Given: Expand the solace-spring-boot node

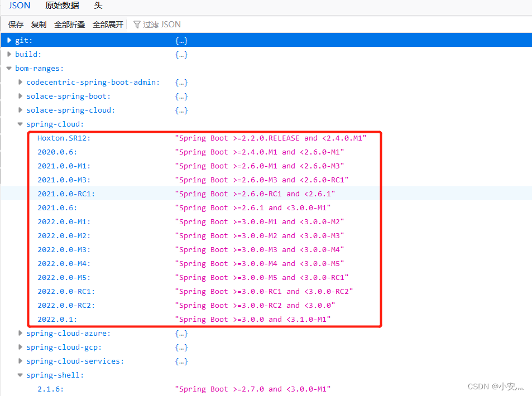Looking at the screenshot, I should point(20,96).
